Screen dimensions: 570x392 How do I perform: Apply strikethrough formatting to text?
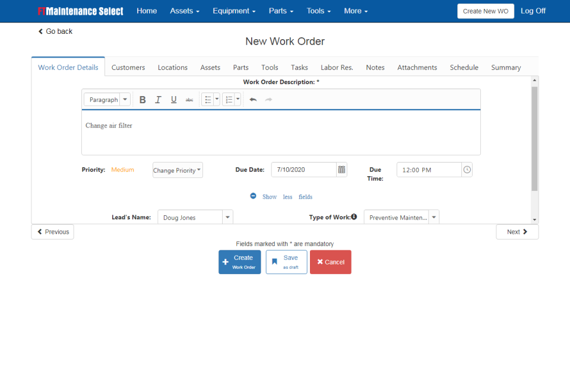(x=189, y=100)
